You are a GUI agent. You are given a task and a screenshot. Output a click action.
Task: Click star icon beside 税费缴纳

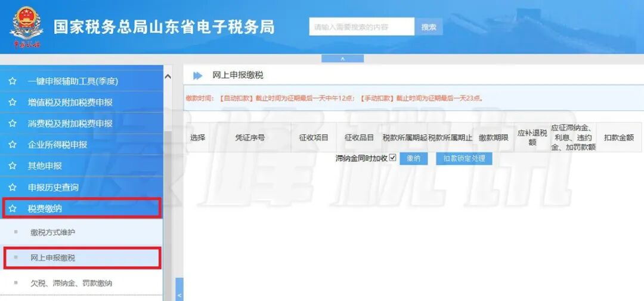pyautogui.click(x=13, y=208)
